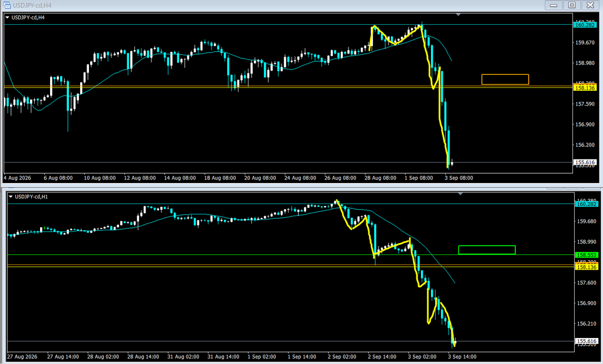
Task: Open the USDJPY-cd,H1 chart dropdown triangle
Action: (11, 197)
